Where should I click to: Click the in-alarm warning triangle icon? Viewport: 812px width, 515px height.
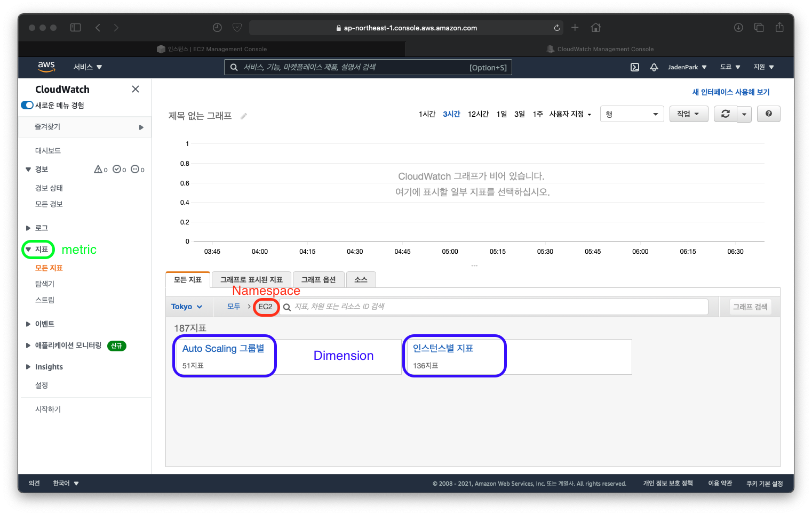[x=99, y=170]
